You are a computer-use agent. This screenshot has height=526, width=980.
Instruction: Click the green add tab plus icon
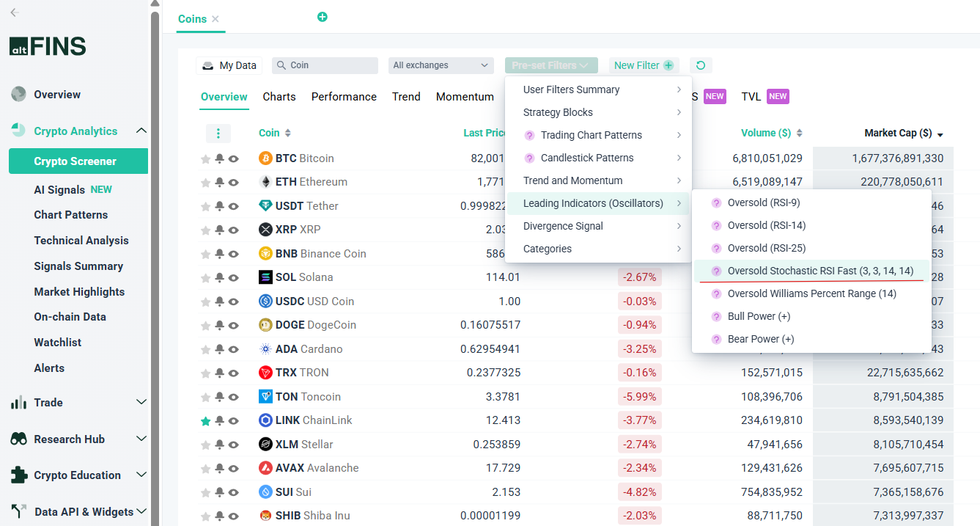point(323,17)
